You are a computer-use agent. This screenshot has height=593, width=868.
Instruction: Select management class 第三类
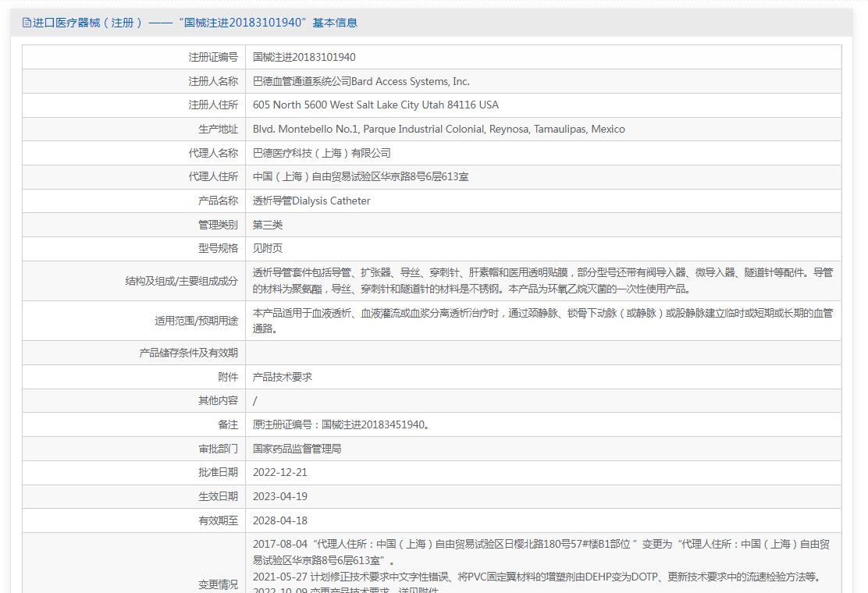[268, 225]
